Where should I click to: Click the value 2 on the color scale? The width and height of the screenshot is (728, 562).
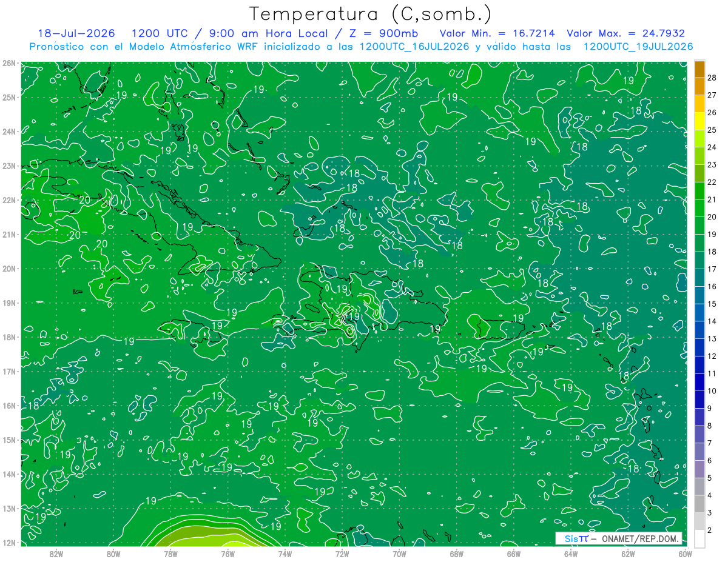point(710,530)
